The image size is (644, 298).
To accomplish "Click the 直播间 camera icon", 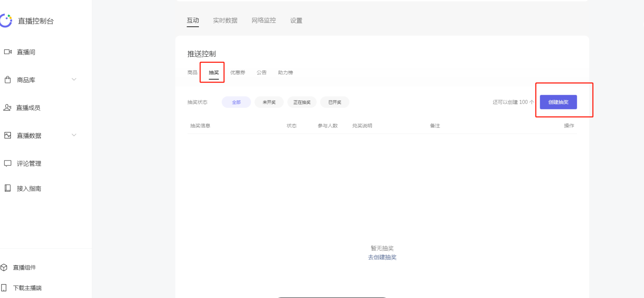I will [8, 52].
